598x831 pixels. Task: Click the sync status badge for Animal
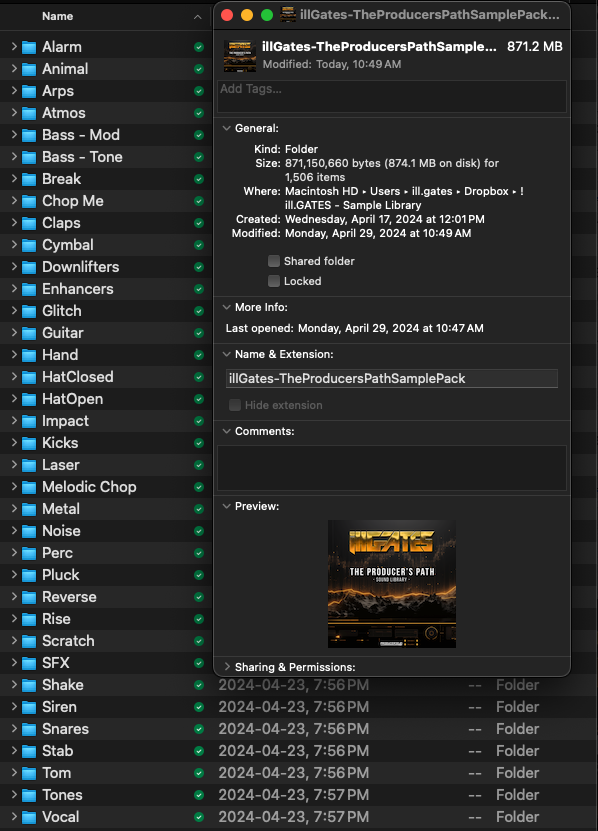click(x=199, y=69)
